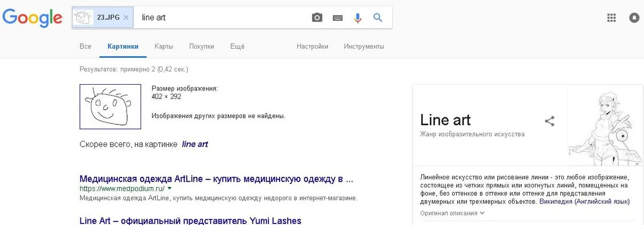Click the Line art panel illustration
The height and width of the screenshot is (225, 644).
pyautogui.click(x=604, y=126)
